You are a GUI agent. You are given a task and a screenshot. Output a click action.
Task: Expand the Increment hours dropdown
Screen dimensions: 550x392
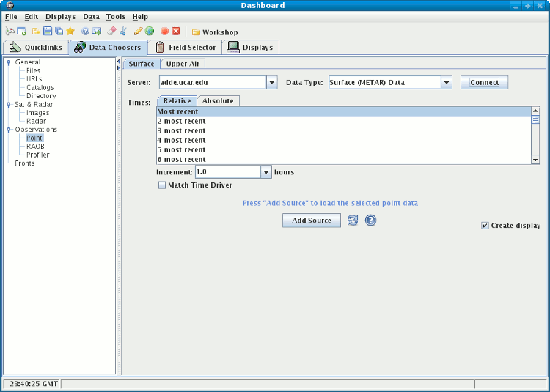[x=266, y=172]
